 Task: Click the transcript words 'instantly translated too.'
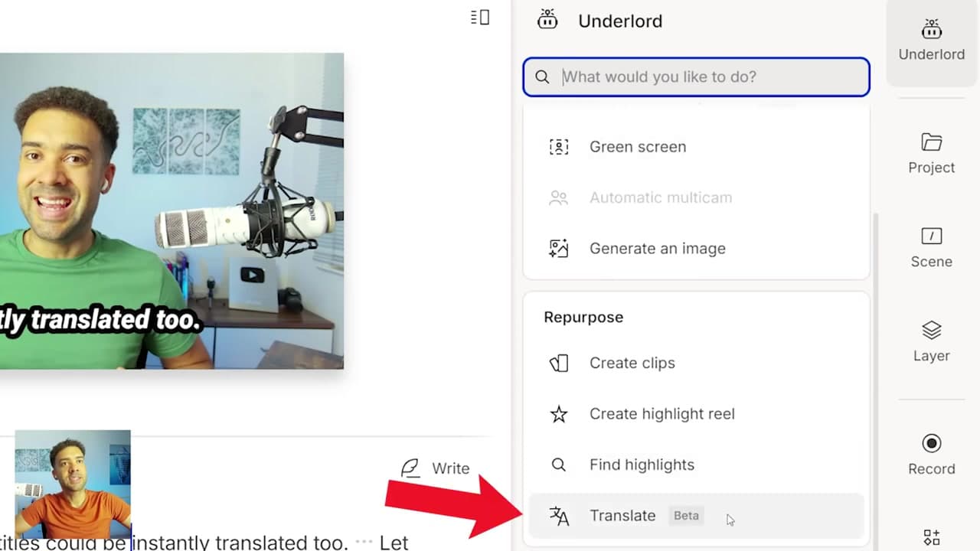241,543
